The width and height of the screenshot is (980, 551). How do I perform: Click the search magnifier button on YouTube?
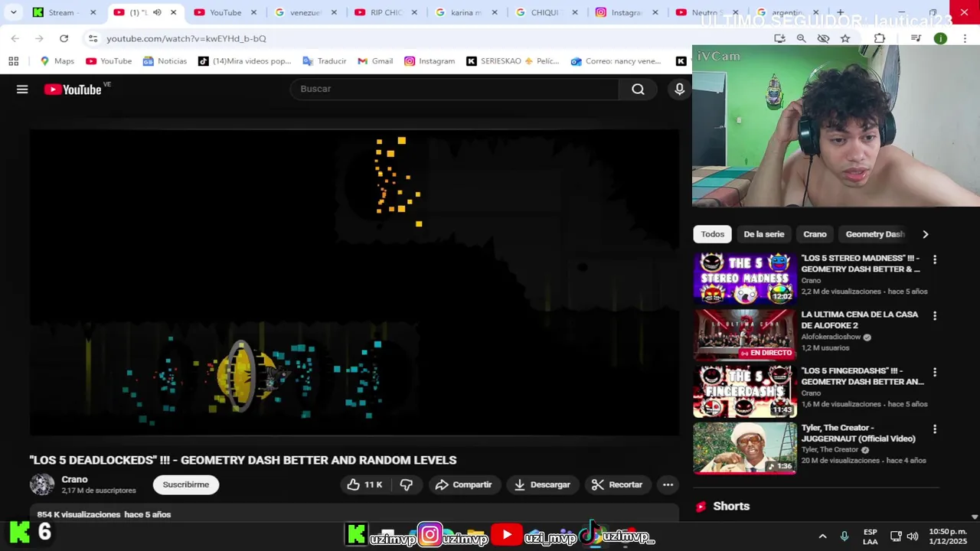point(638,90)
